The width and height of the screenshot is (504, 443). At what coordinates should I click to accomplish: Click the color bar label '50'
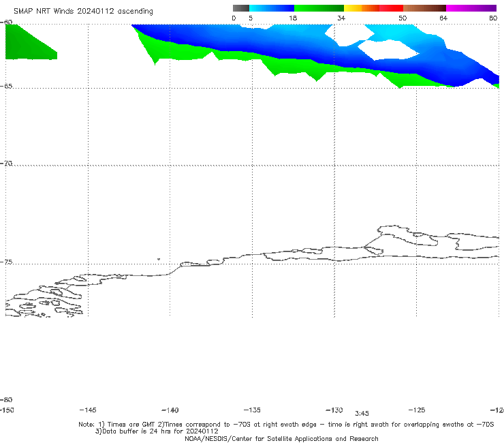tap(403, 18)
